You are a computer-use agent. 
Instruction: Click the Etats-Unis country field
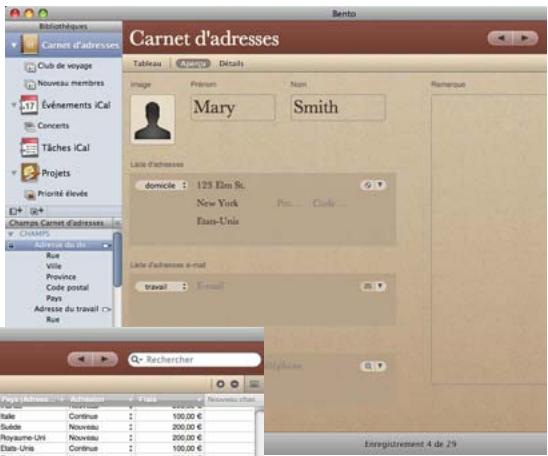(x=218, y=221)
